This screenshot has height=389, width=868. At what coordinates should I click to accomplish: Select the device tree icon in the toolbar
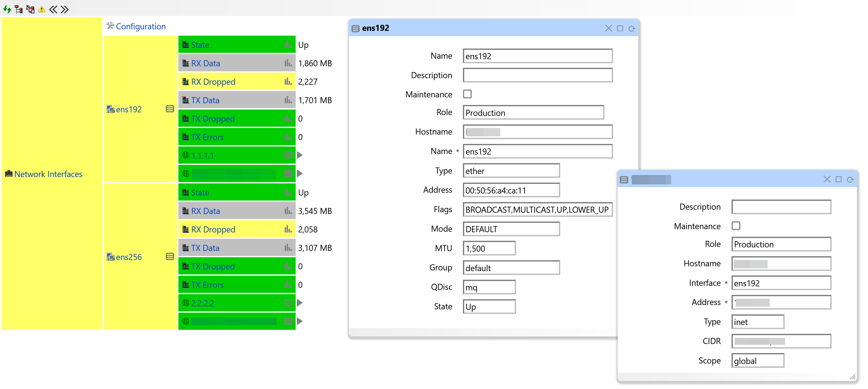pos(18,9)
